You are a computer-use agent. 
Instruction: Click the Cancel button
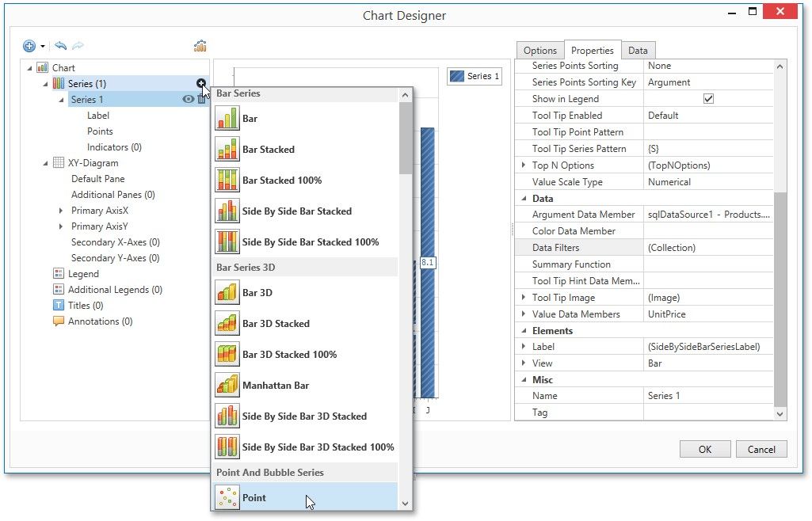(761, 449)
